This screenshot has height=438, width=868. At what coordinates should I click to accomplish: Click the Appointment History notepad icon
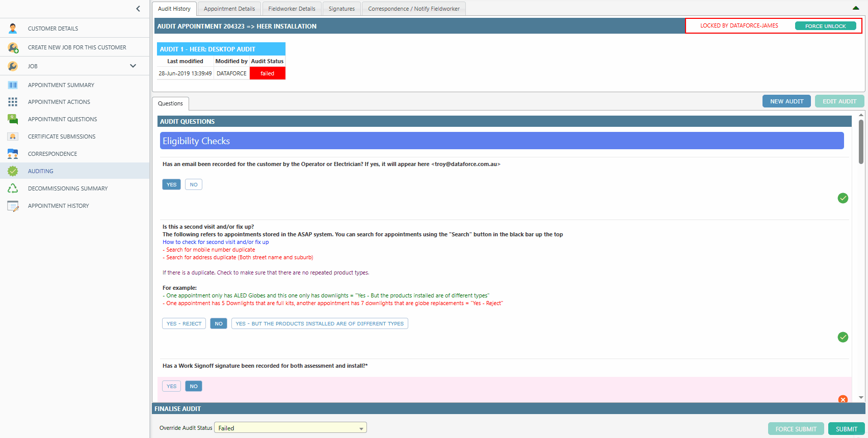[x=13, y=206]
